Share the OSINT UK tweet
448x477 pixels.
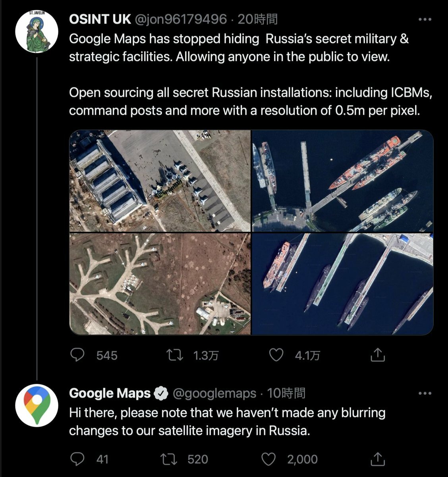tap(378, 355)
